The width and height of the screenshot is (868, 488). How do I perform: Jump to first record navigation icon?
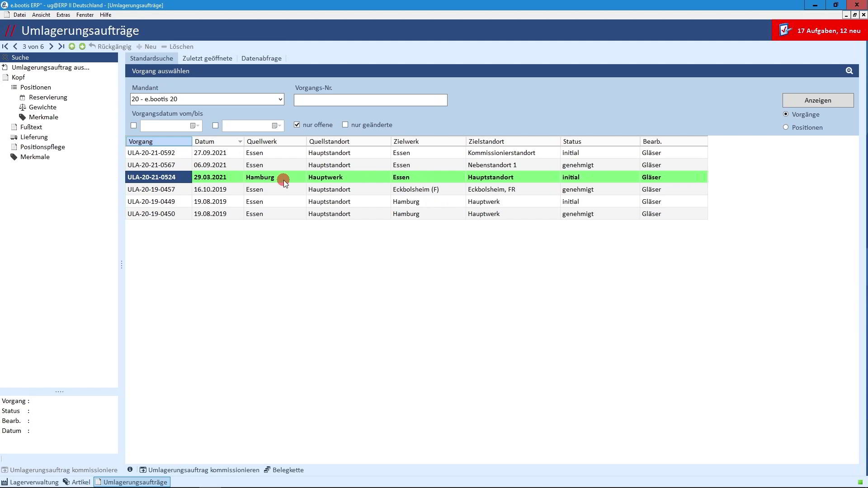click(x=5, y=47)
